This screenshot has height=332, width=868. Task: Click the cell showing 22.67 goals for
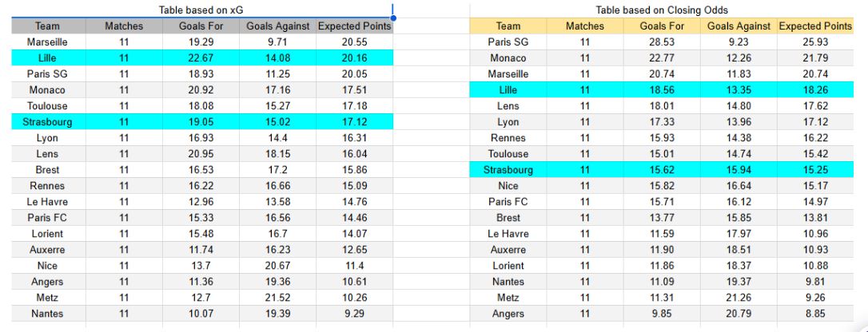pos(200,58)
